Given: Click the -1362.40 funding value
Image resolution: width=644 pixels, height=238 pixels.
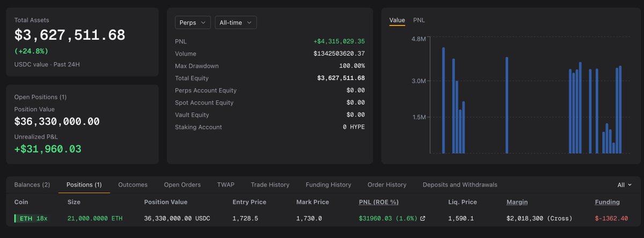Looking at the screenshot, I should (x=611, y=219).
